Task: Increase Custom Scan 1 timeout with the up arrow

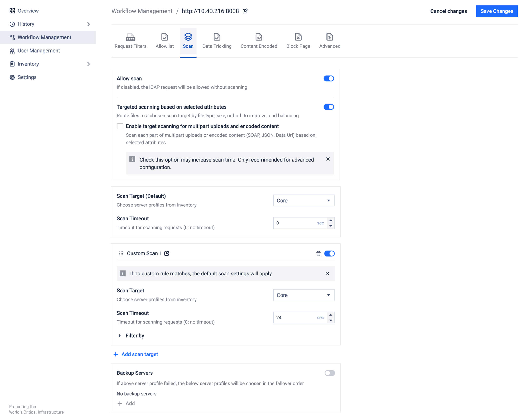Action: 331,315
